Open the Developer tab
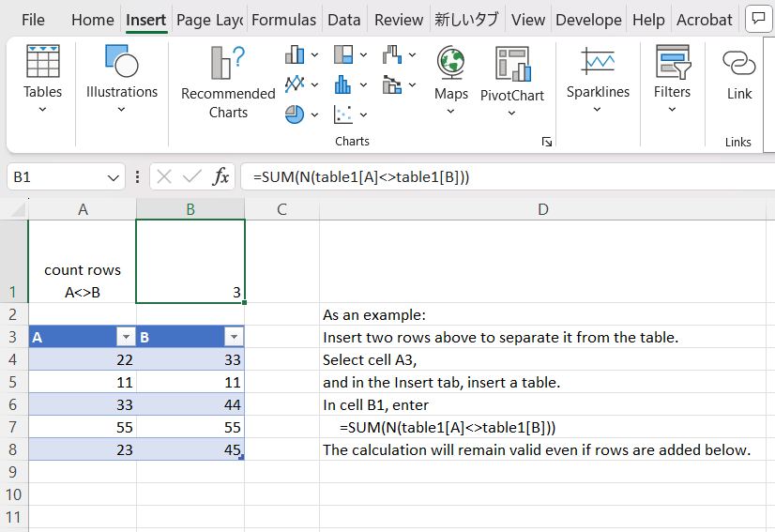This screenshot has width=775, height=532. coord(588,20)
